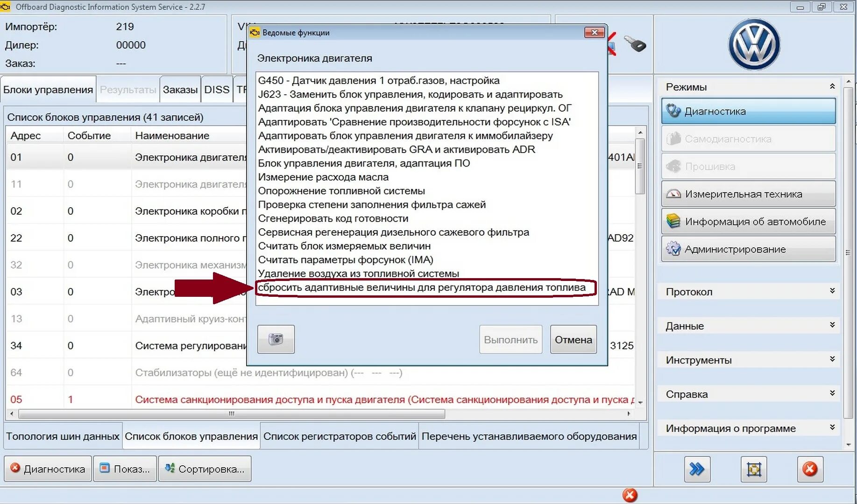Click the Прошивка chip icon
857x504 pixels.
[673, 166]
